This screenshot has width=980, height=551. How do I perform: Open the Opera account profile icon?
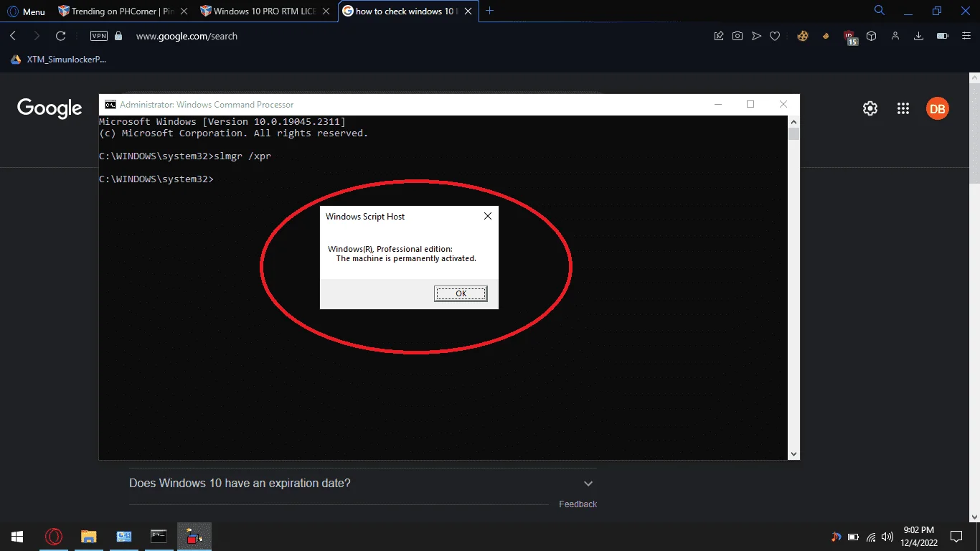coord(895,36)
